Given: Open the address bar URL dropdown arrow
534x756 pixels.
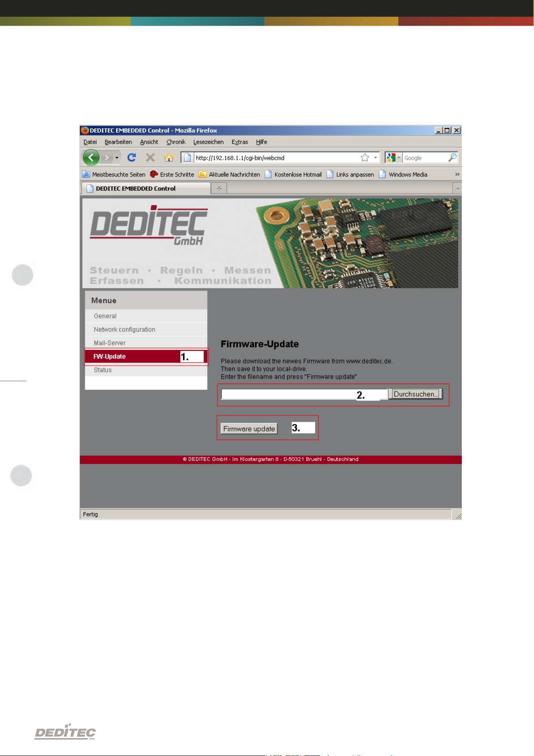Looking at the screenshot, I should click(376, 157).
